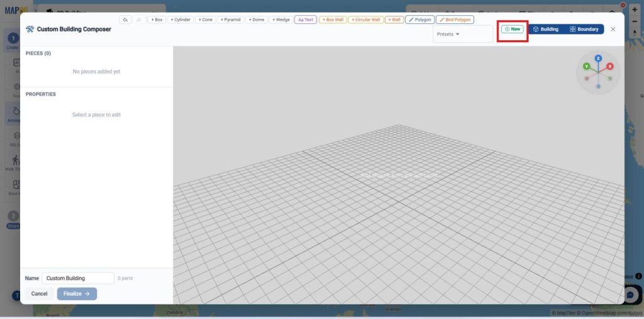Insert Aa Text piece
Viewport: 644px width, 319px height.
[306, 19]
